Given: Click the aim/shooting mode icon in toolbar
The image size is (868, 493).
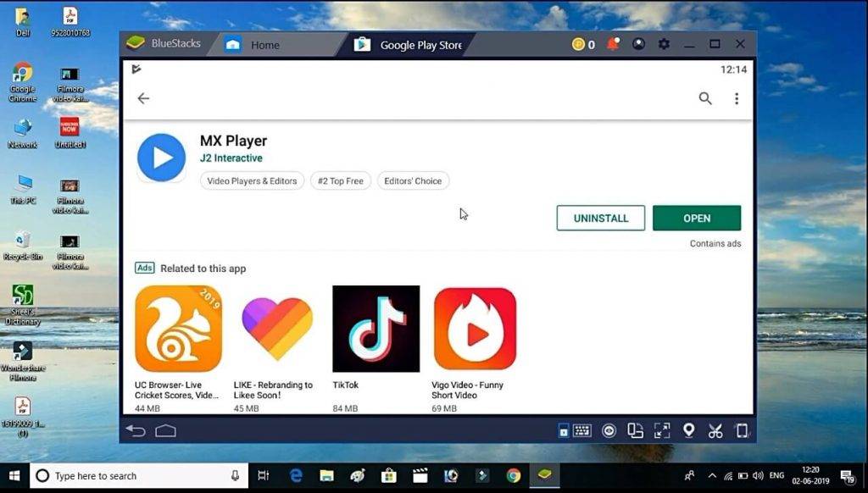Looking at the screenshot, I should [x=609, y=430].
